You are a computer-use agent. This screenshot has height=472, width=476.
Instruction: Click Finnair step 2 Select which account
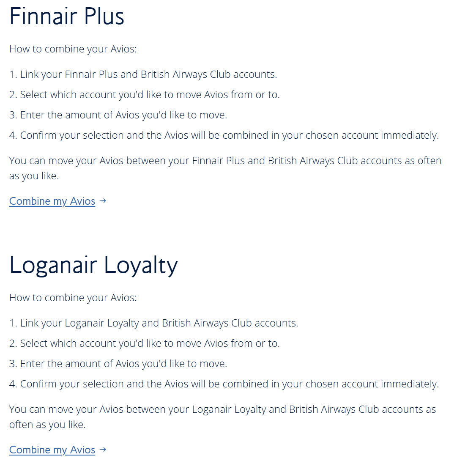click(x=145, y=95)
